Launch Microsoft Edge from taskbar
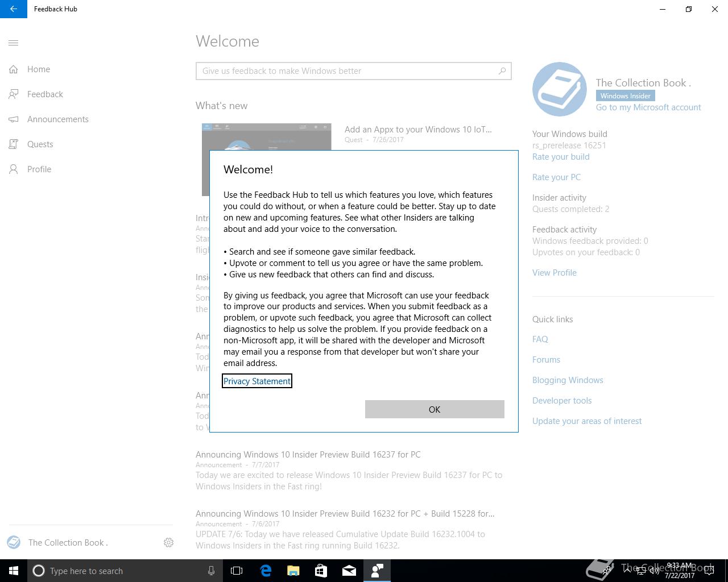The image size is (728, 582). pyautogui.click(x=266, y=571)
